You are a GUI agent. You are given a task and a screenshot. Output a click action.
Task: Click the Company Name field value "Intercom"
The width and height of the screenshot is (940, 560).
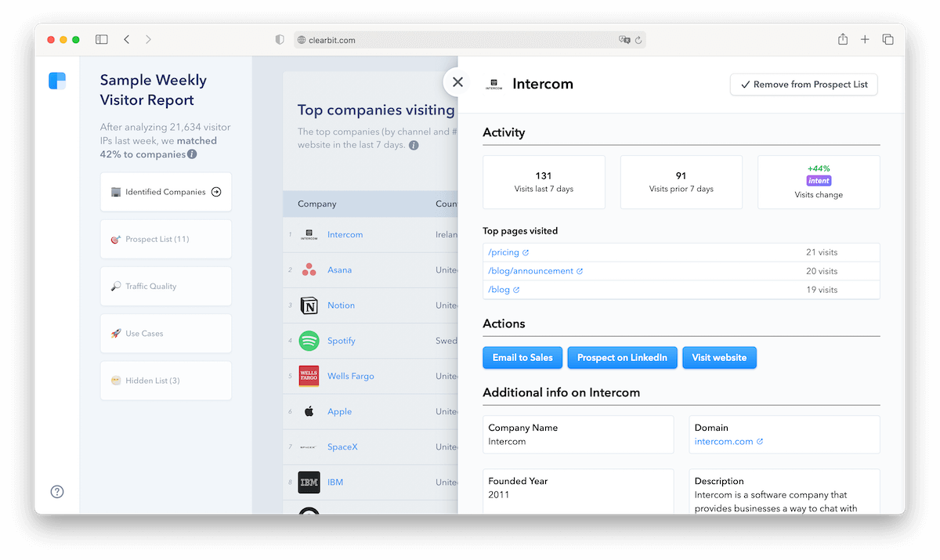click(507, 442)
